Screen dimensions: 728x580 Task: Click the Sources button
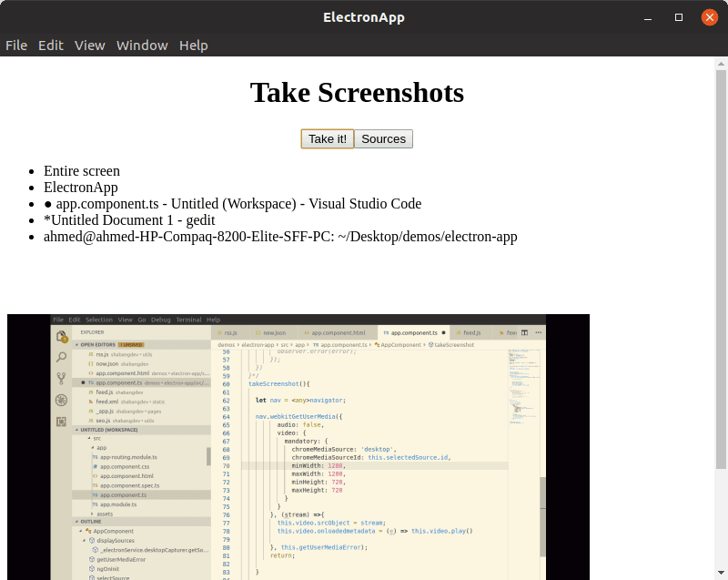(383, 138)
